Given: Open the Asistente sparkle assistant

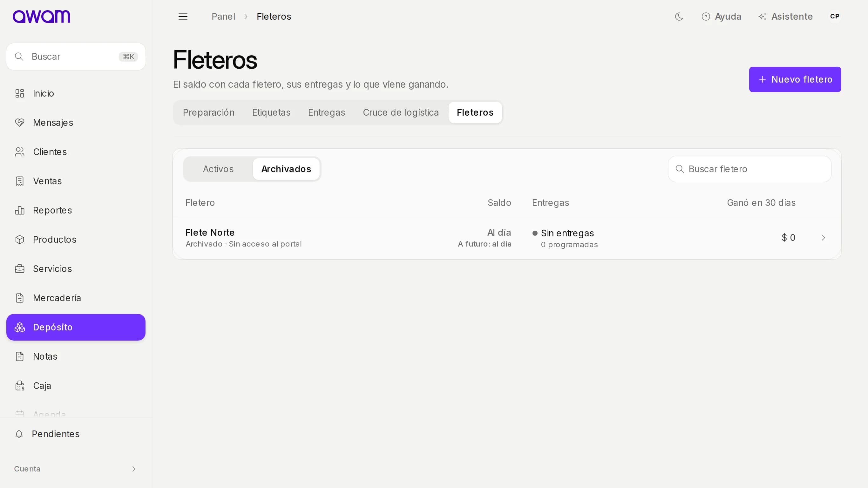Looking at the screenshot, I should pos(785,17).
